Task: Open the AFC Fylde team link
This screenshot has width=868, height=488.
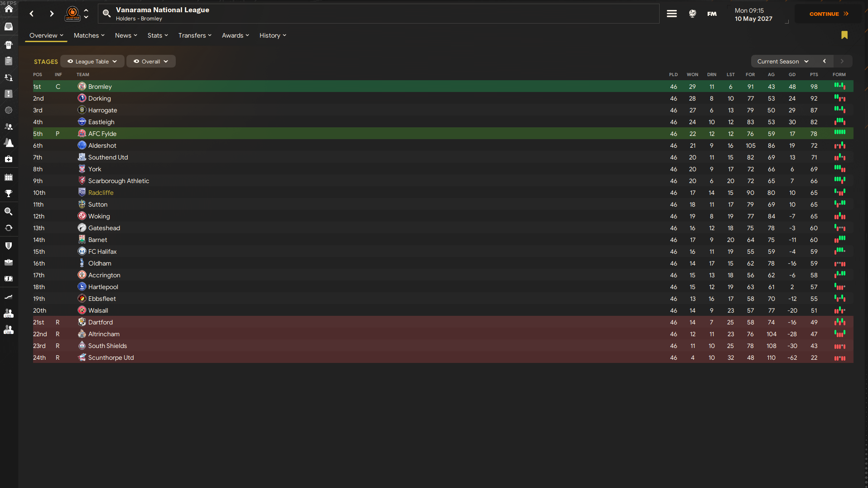Action: click(x=102, y=134)
